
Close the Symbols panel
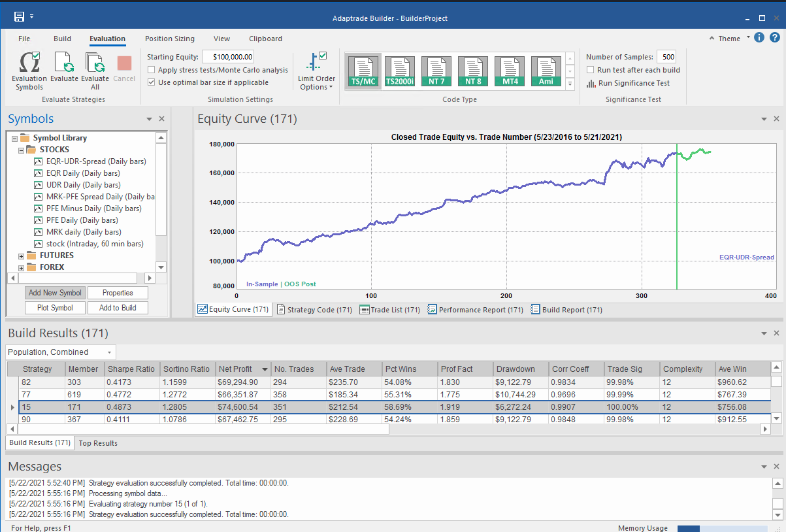162,119
